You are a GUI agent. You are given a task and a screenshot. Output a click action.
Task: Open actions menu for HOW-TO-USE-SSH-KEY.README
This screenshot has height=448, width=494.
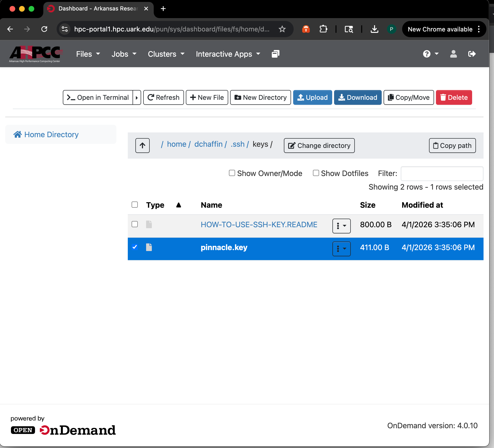341,226
